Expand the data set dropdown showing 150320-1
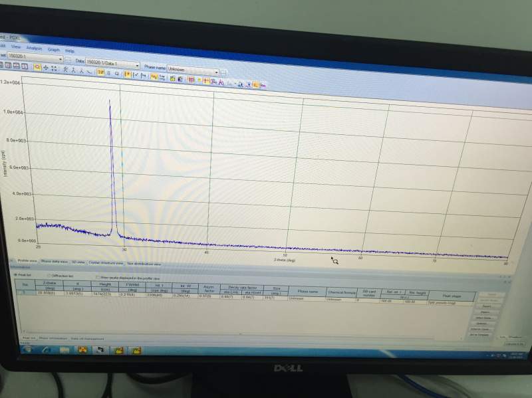This screenshot has width=532, height=398. coord(61,58)
